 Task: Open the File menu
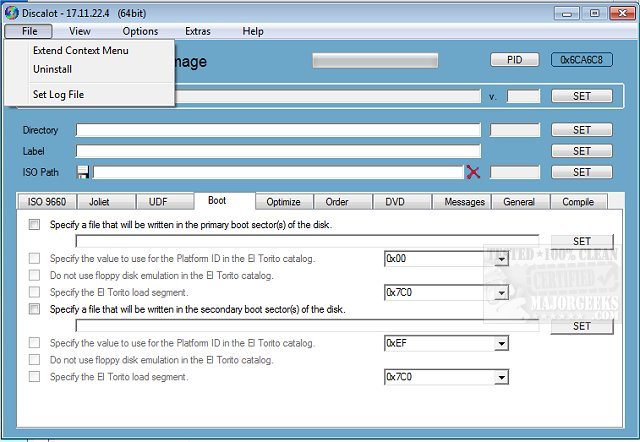click(x=29, y=31)
